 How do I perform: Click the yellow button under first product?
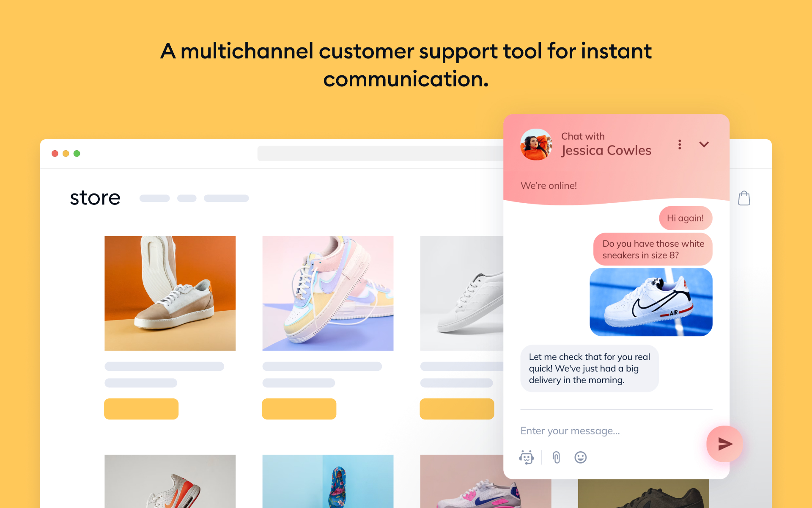tap(141, 409)
